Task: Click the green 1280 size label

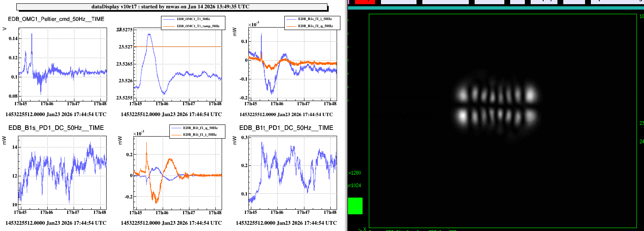Action: [x=355, y=173]
